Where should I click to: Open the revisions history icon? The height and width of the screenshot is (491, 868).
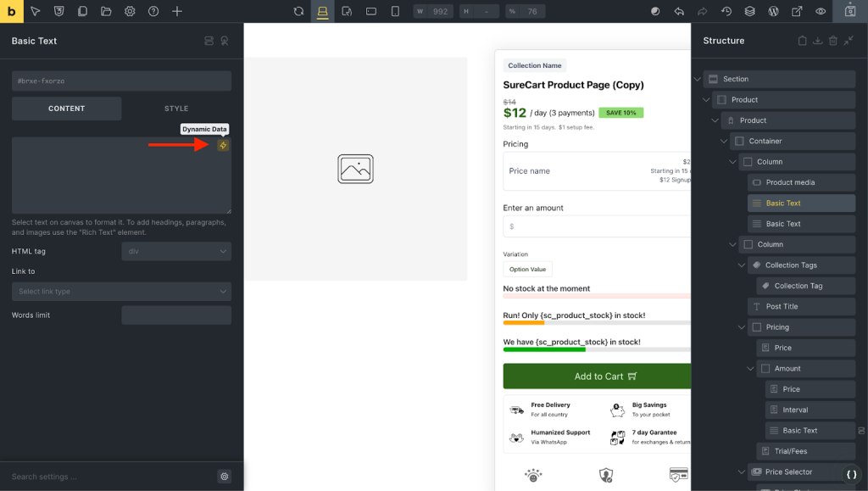click(726, 11)
